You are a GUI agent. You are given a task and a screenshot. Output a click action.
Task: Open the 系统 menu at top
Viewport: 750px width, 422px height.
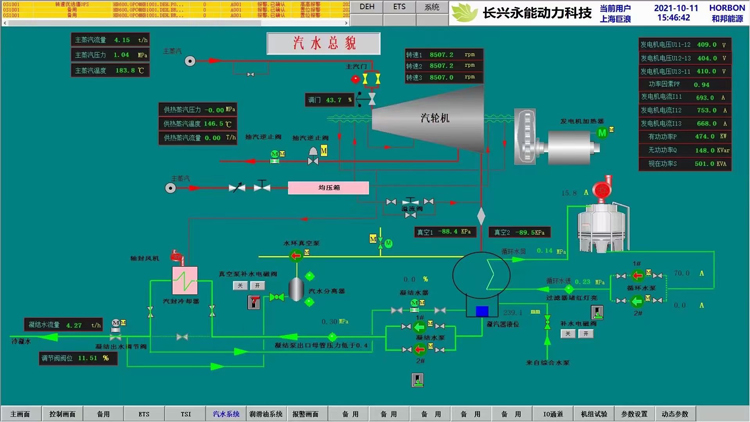coord(431,7)
